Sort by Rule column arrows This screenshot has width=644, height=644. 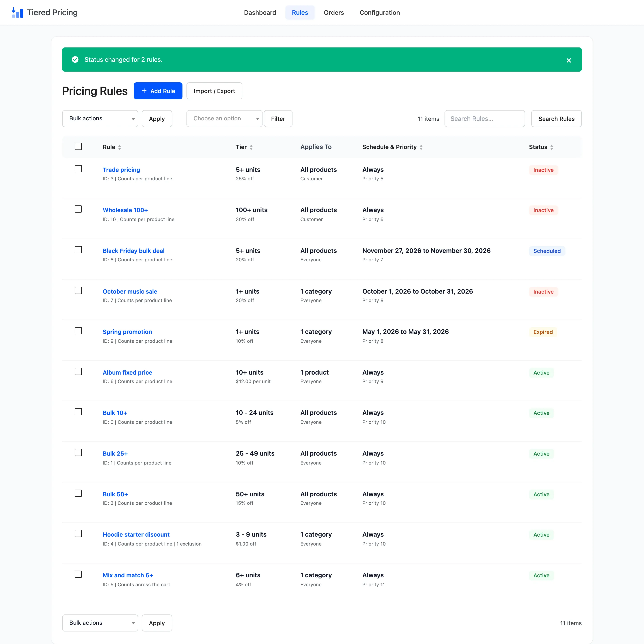pos(120,147)
